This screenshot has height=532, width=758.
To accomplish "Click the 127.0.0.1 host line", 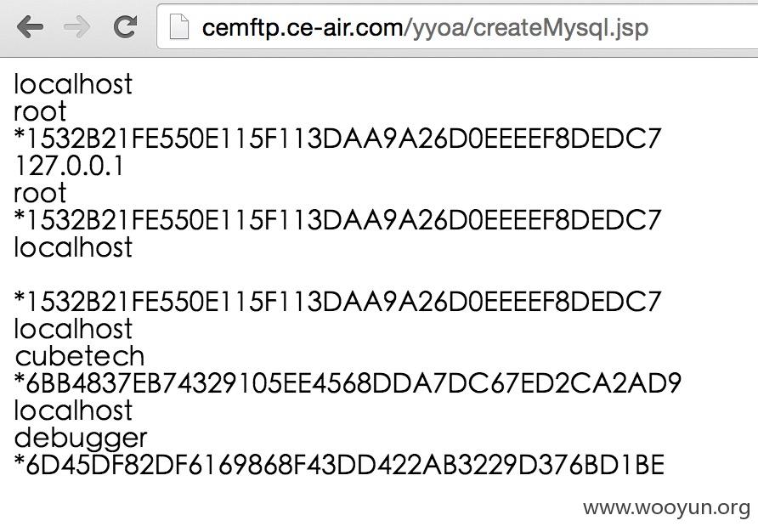I will (69, 166).
